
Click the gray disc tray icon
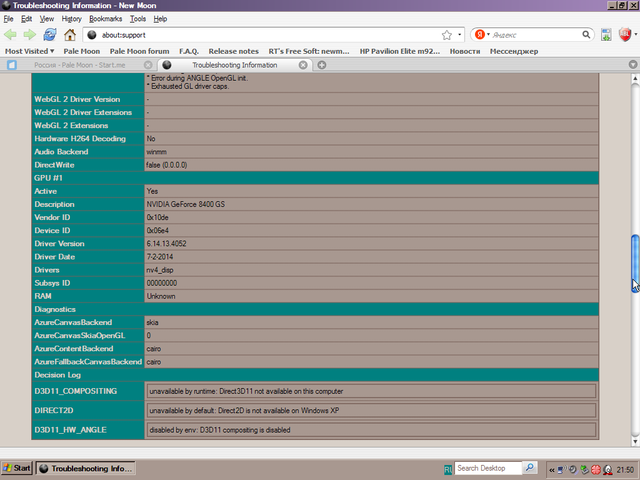click(x=573, y=470)
